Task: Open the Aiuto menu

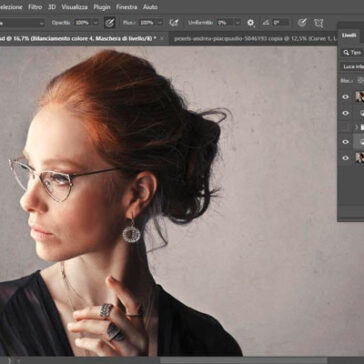Action: click(x=150, y=7)
